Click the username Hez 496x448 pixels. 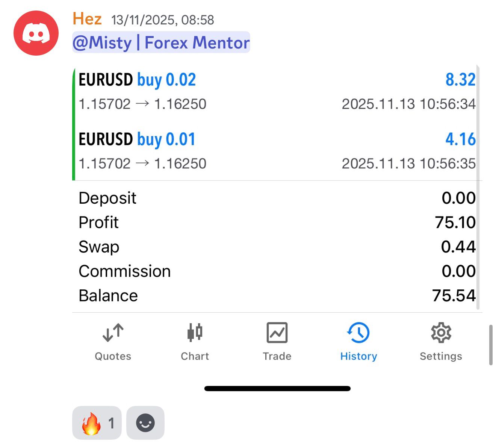87,19
